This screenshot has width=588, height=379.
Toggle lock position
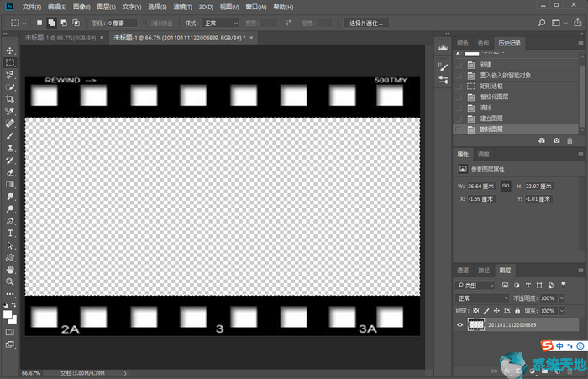pyautogui.click(x=496, y=311)
